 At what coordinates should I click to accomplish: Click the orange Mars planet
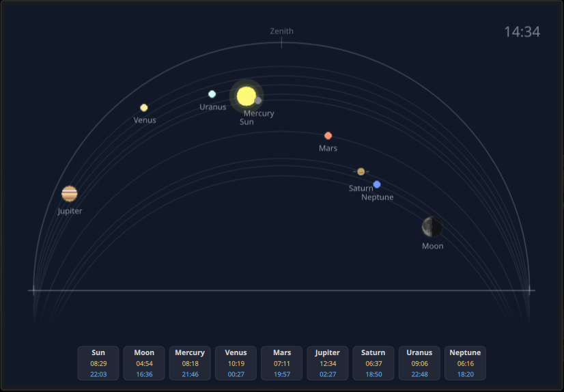(328, 136)
